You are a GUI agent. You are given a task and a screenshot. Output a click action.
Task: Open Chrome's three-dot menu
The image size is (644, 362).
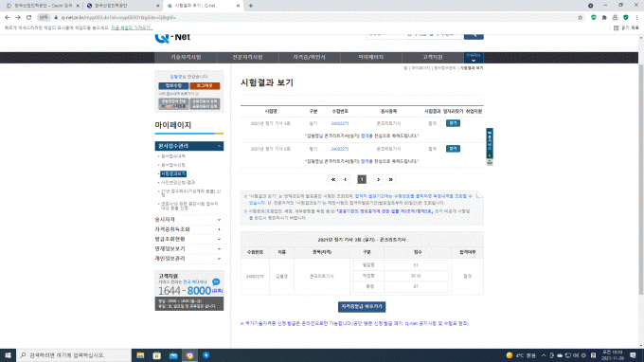tap(636, 18)
